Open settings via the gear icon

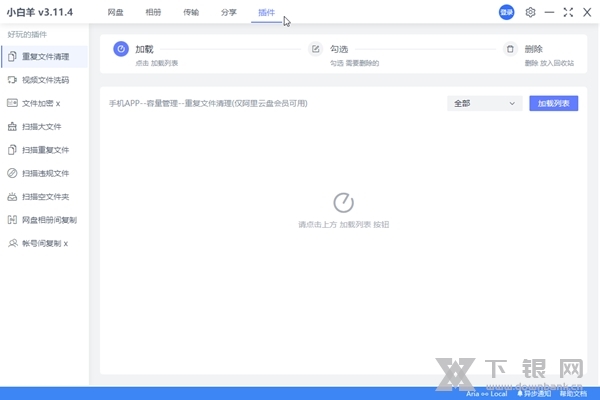click(x=530, y=12)
